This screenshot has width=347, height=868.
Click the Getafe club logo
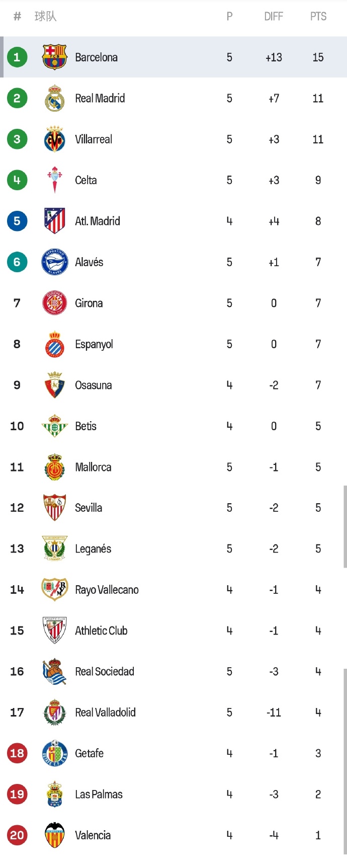[54, 753]
